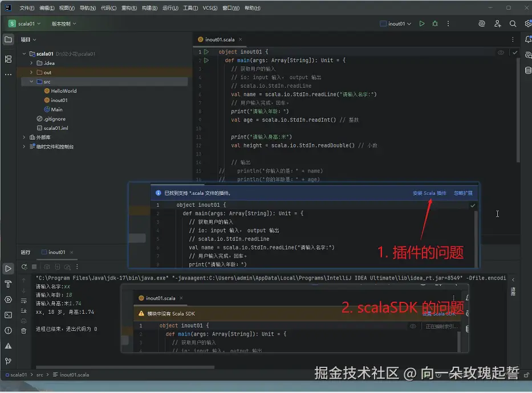Toggle scroll to end in run console
The width and height of the screenshot is (532, 393).
tap(24, 311)
